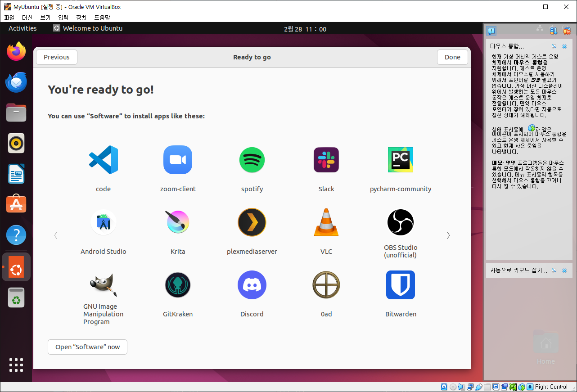Disable the 자동으로 키보드 잡기 message from showing again

pos(554,270)
